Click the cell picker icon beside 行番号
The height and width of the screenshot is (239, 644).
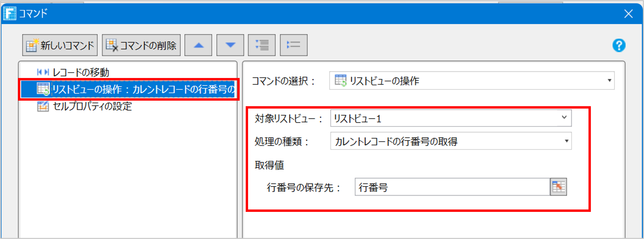tap(558, 187)
